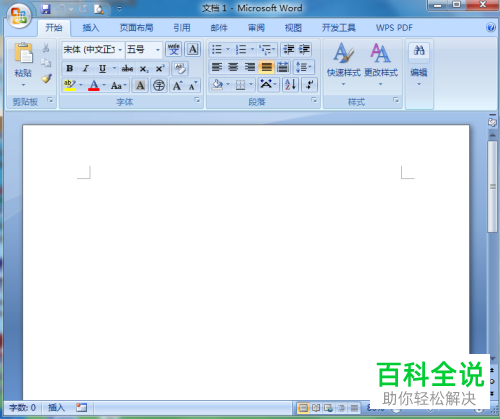Customize Quick Access Toolbar dropdown
Viewport: 500px width, 419px height.
coord(119,9)
